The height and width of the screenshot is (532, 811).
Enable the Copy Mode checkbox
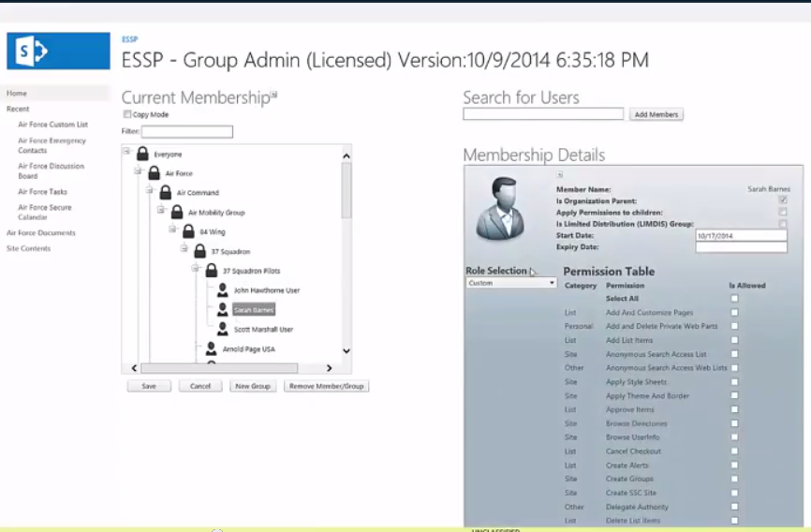click(x=127, y=114)
